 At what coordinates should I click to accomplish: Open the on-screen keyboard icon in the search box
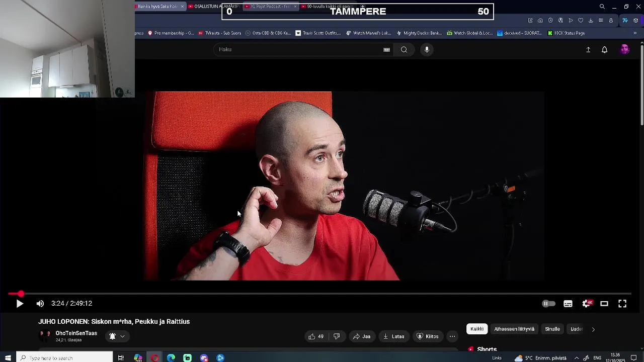click(386, 50)
